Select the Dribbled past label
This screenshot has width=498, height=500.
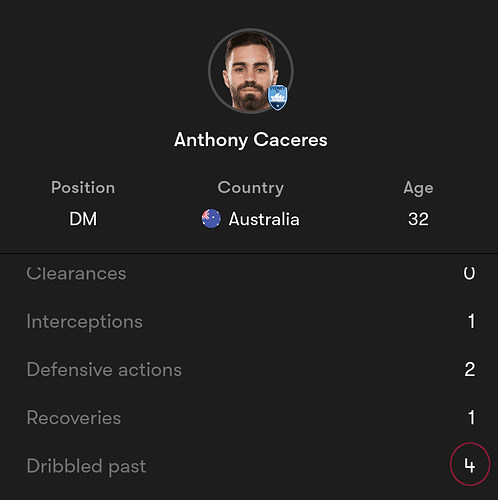86,466
